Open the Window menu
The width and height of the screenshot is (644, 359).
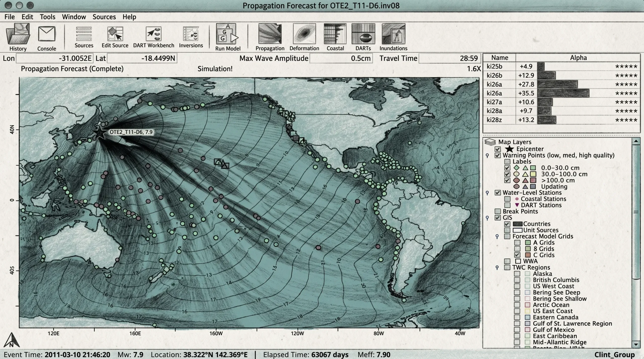click(74, 17)
